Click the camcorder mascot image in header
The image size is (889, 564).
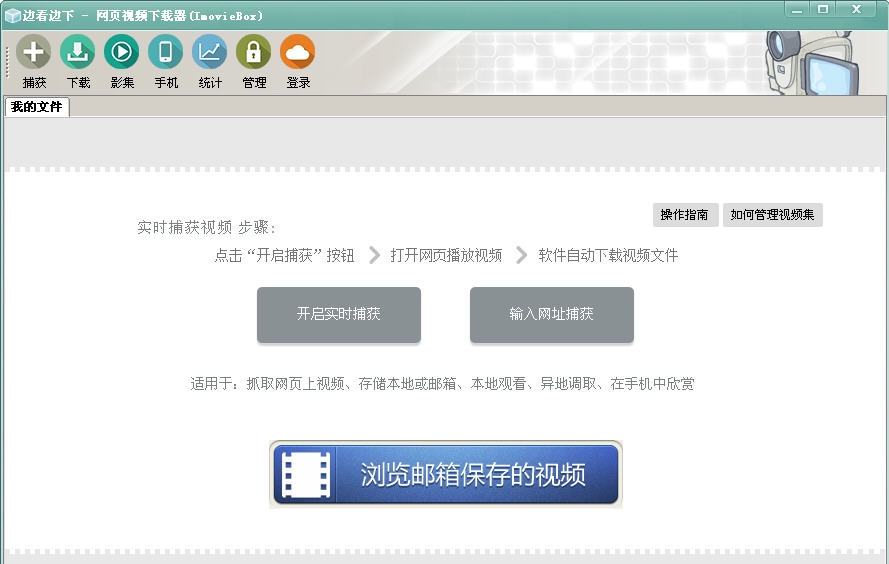tap(811, 62)
